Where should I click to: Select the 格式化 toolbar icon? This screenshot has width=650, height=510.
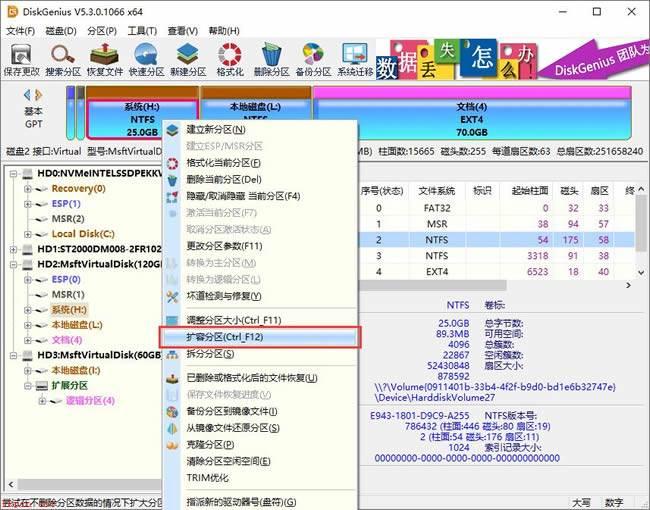(230, 60)
